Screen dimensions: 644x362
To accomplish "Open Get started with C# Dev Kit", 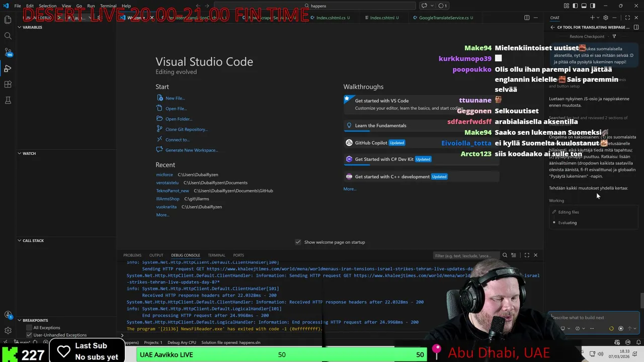I will coord(421,159).
